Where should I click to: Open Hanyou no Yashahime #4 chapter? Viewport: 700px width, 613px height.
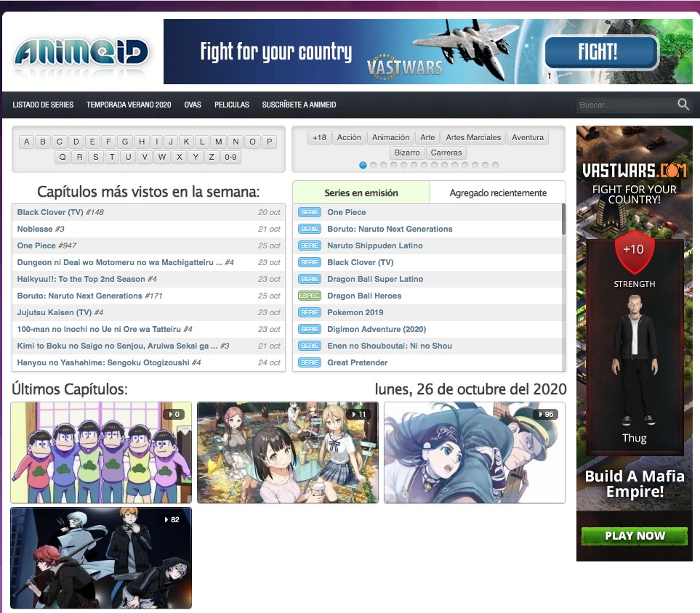click(x=109, y=362)
